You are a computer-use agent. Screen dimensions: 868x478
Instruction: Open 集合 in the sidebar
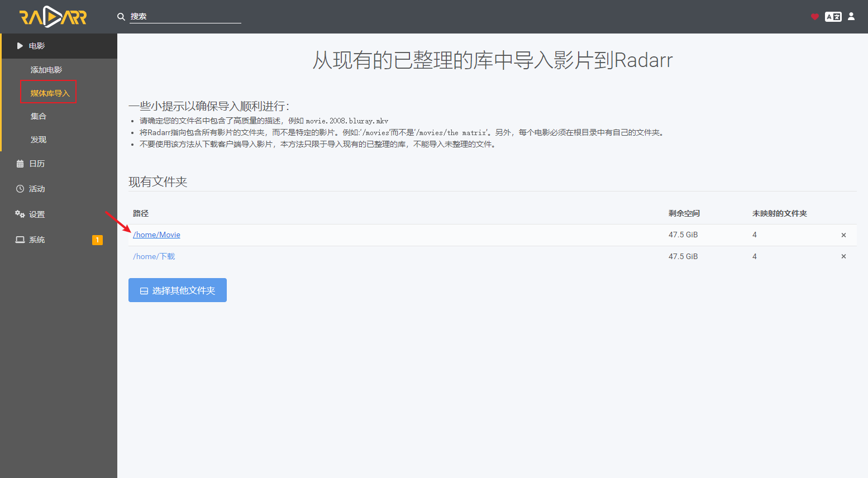[x=39, y=116]
